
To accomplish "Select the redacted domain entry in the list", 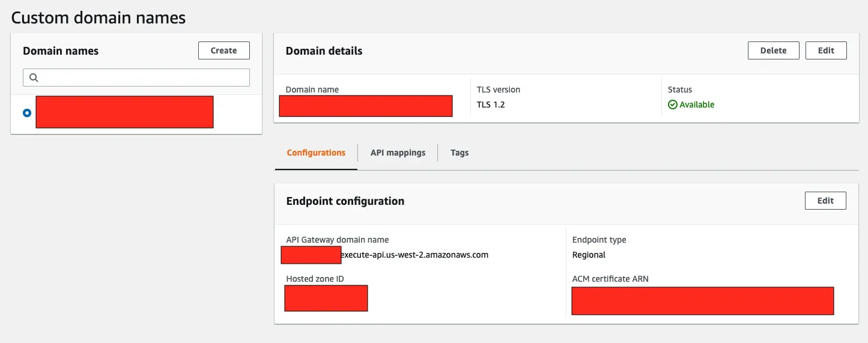I will click(124, 112).
